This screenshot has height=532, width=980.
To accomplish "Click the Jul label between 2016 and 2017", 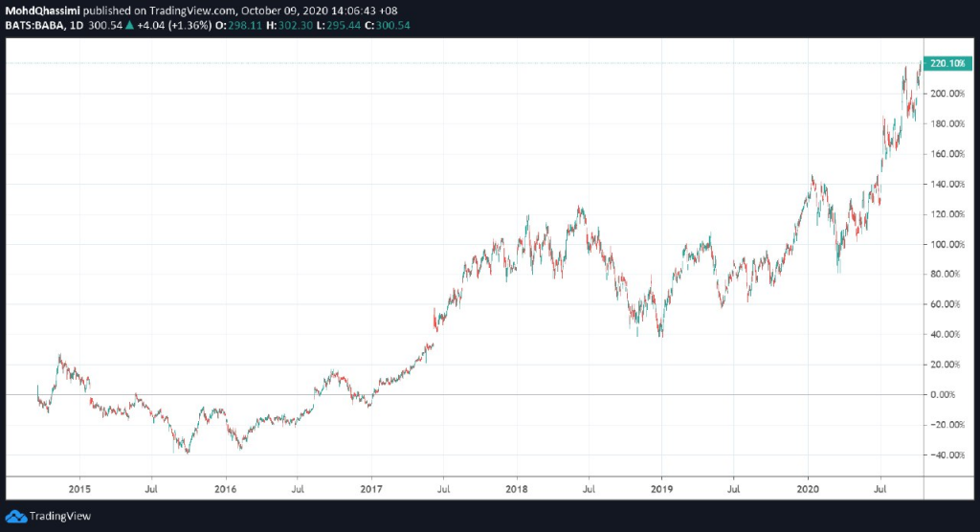I will tap(298, 486).
